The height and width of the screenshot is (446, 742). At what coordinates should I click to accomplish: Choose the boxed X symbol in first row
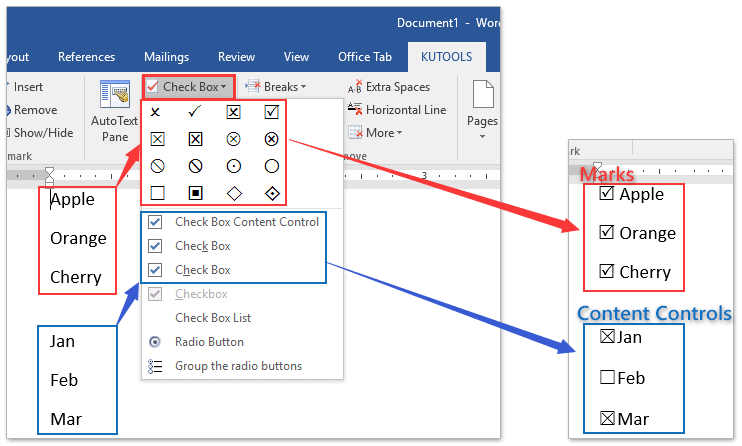pyautogui.click(x=233, y=112)
